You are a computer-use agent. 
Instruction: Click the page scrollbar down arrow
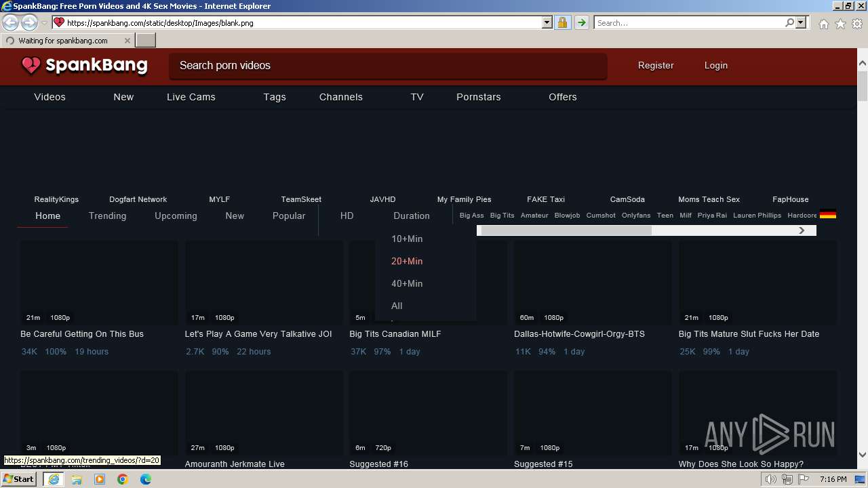point(863,455)
